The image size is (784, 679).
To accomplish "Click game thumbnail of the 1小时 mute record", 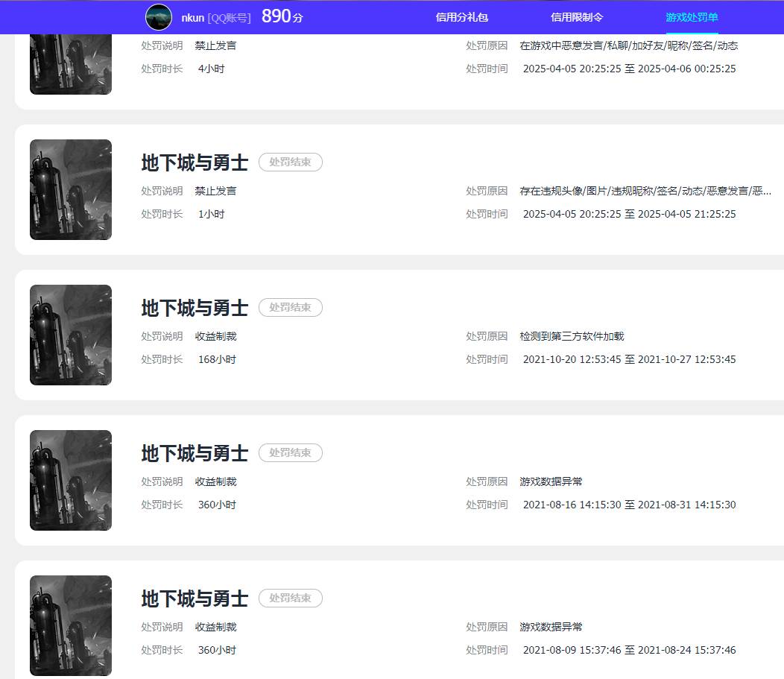I will pyautogui.click(x=71, y=189).
